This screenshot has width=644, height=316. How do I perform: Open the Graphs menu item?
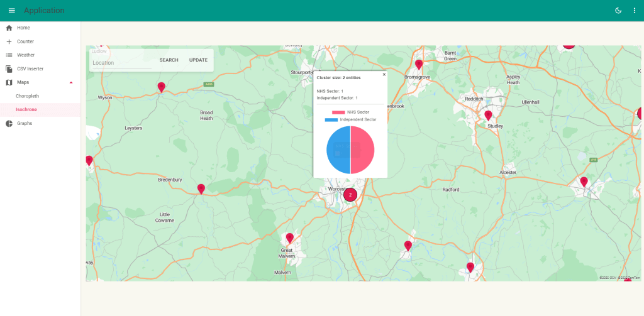tap(40, 124)
